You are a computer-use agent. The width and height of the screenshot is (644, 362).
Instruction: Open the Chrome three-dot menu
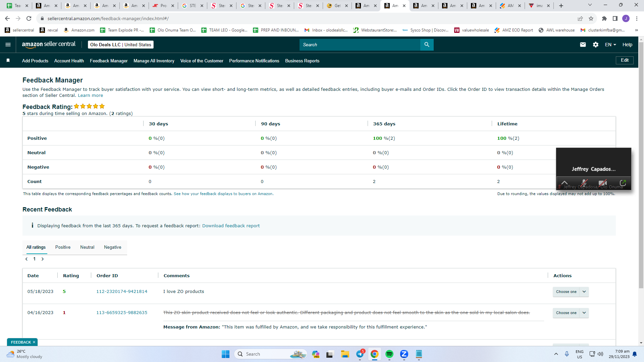tap(637, 18)
